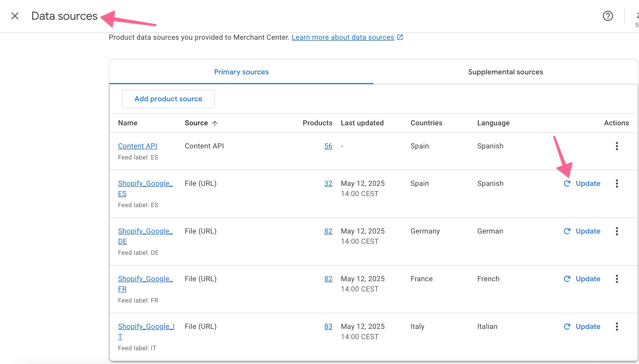Click refresh icon in Shopify_Google_ES row
639x364 pixels.
[567, 183]
